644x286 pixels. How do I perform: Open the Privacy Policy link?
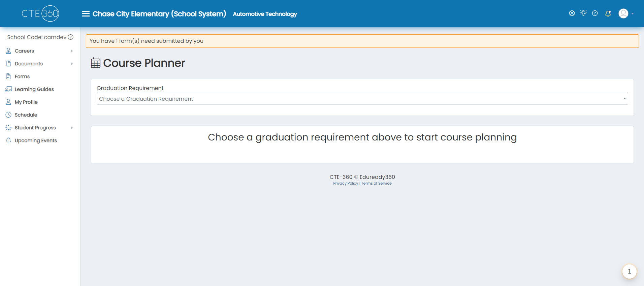click(x=346, y=183)
